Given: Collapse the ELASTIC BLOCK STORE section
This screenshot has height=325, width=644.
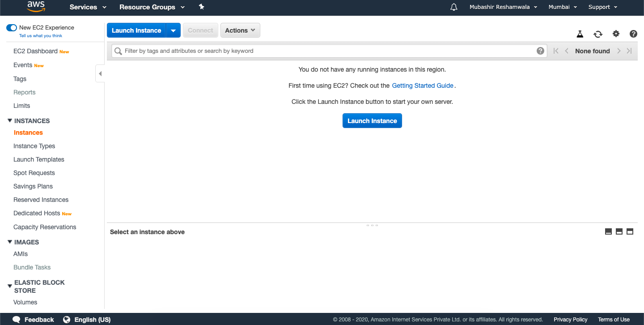Looking at the screenshot, I should click(10, 286).
